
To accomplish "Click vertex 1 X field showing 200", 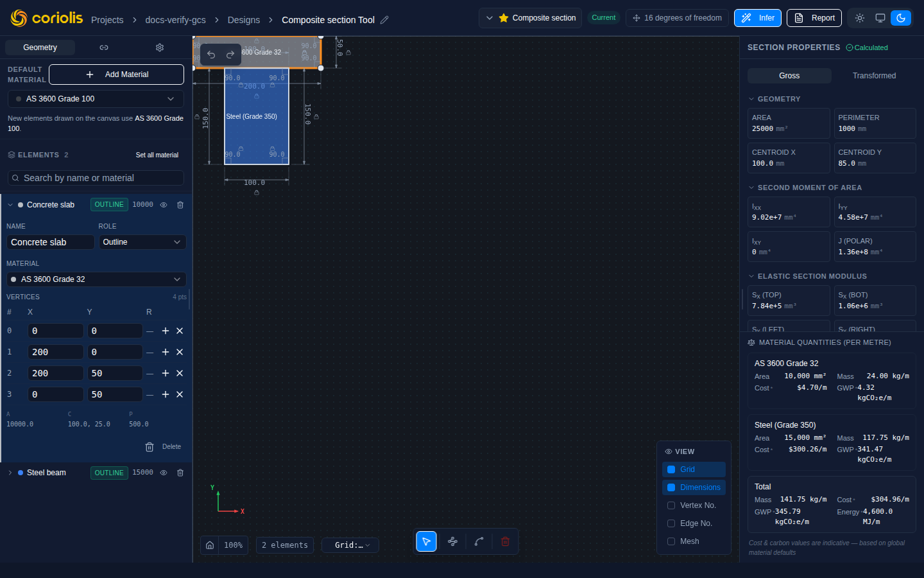I will (x=56, y=352).
